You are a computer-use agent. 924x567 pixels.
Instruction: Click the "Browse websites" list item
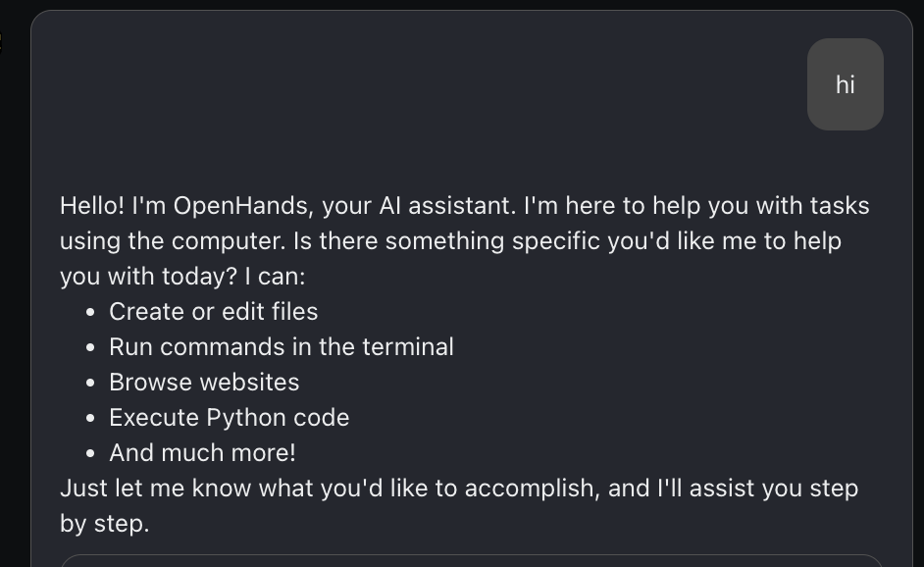(x=204, y=383)
